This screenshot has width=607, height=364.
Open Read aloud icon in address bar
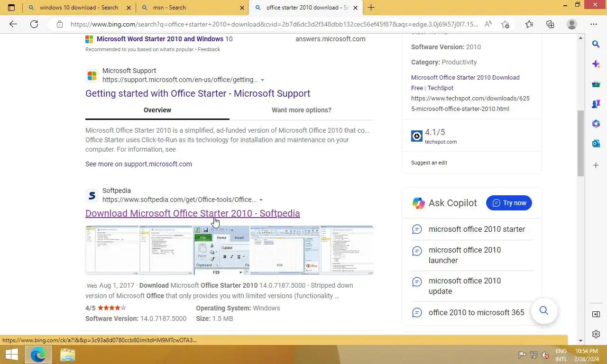pos(488,24)
